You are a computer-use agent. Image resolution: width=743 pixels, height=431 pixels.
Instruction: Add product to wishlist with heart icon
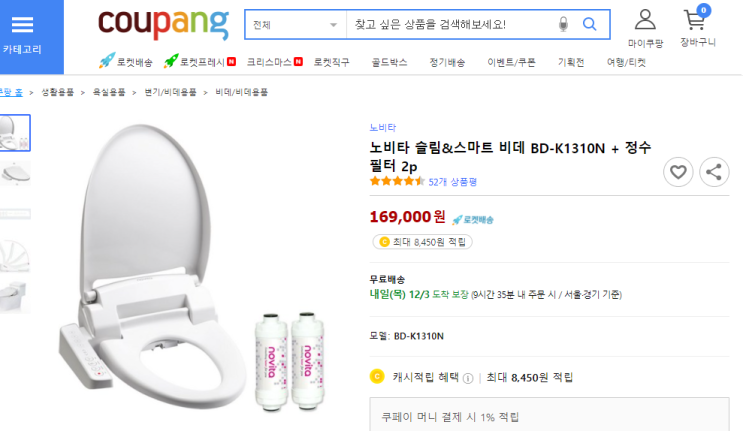(x=678, y=172)
